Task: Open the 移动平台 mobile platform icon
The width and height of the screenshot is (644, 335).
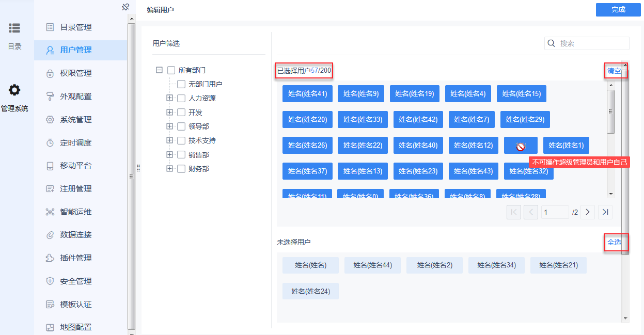Action: (x=49, y=165)
